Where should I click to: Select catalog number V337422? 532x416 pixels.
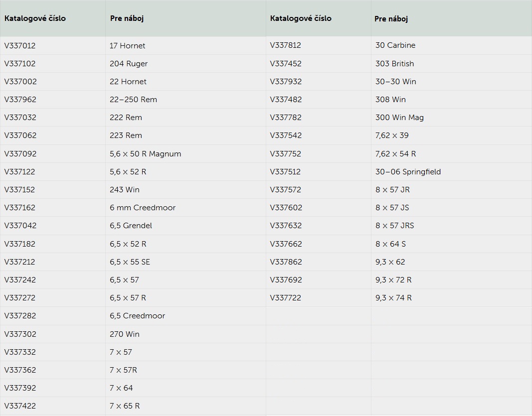pos(20,406)
